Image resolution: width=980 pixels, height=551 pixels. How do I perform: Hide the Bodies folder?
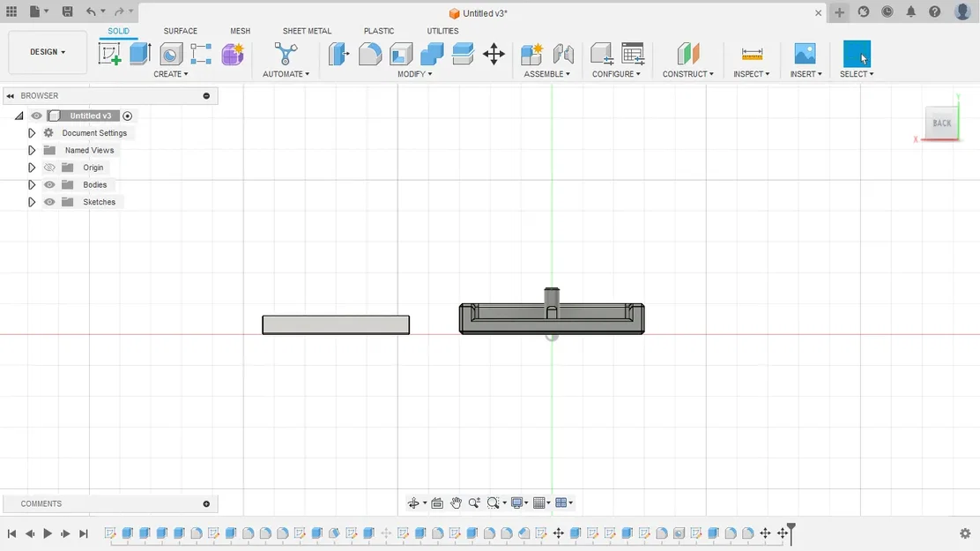pos(49,184)
